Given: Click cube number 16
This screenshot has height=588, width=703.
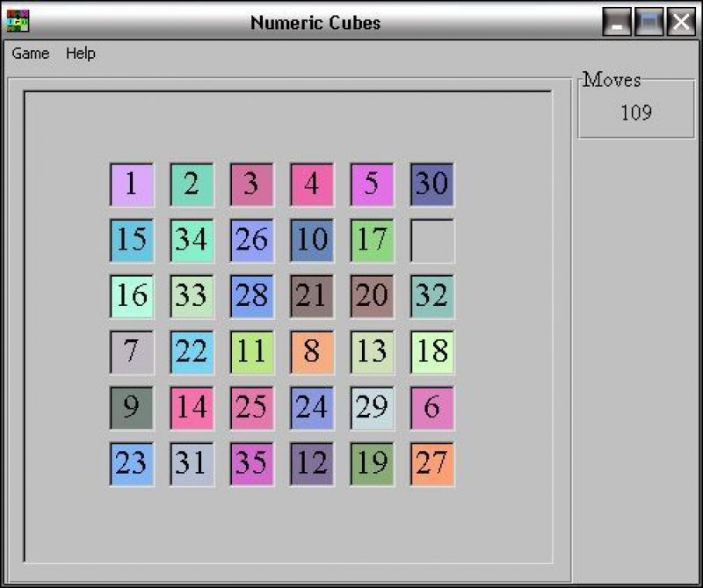Looking at the screenshot, I should point(132,296).
